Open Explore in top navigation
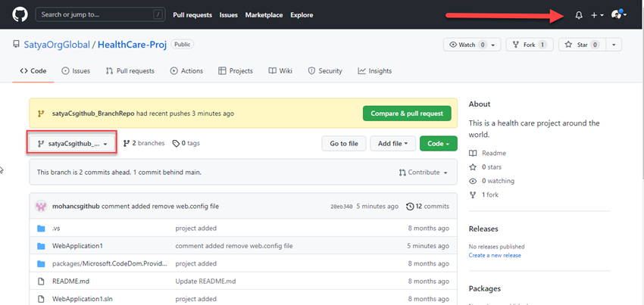This screenshot has width=644, height=305. [302, 15]
